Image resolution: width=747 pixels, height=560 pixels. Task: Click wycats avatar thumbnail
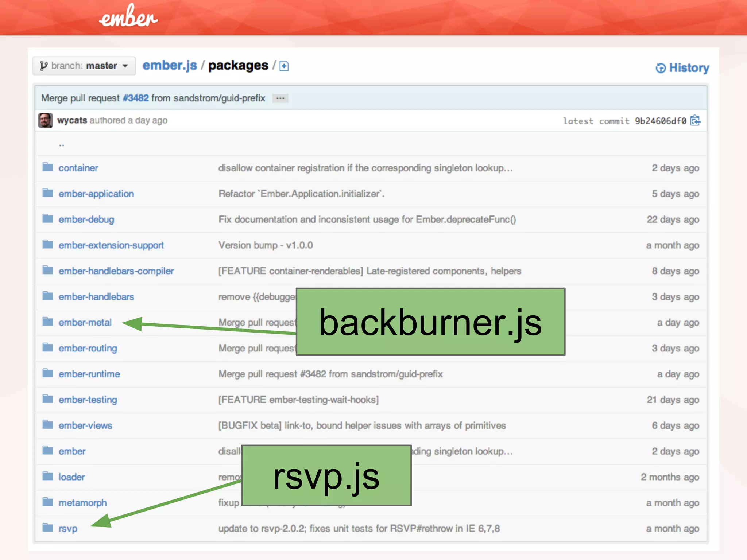pyautogui.click(x=46, y=120)
